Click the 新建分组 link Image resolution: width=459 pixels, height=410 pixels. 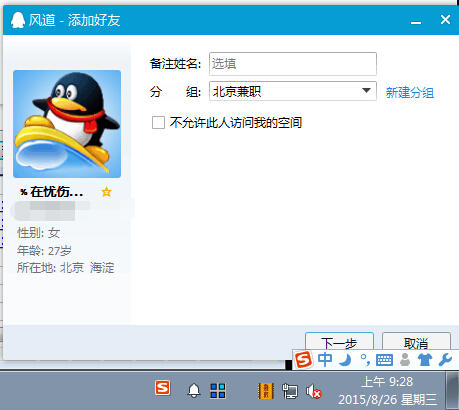coord(410,92)
